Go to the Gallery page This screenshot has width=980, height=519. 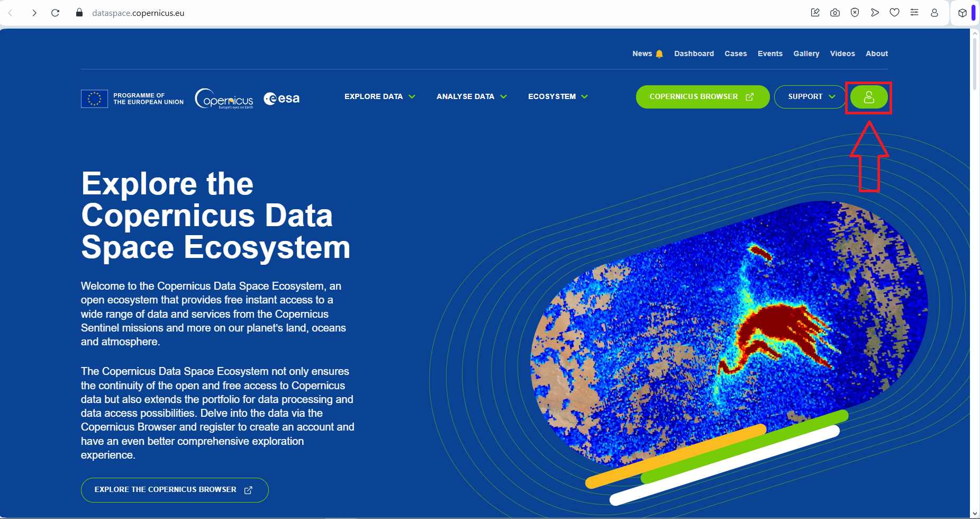(806, 53)
